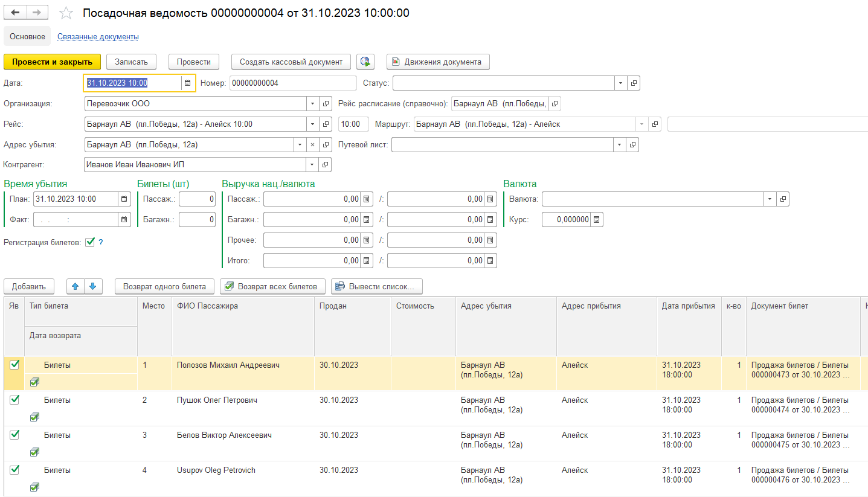Click the globe icon after Создать кассовый документ

click(365, 62)
